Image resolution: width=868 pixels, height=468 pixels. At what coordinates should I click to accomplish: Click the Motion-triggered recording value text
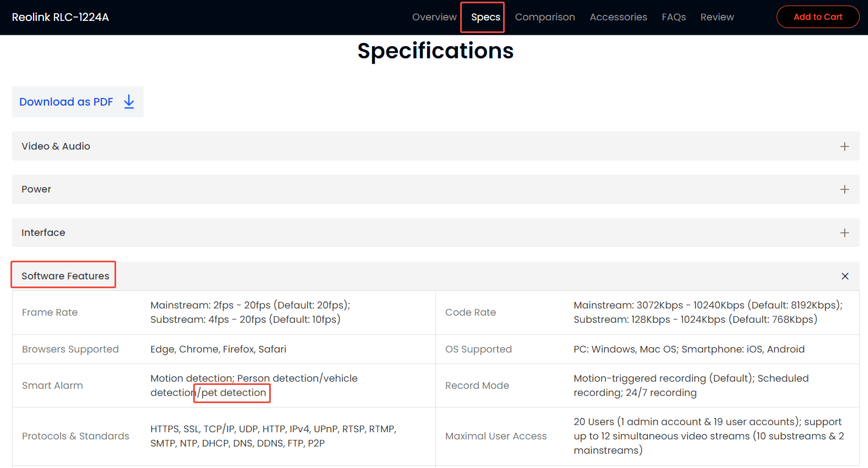pyautogui.click(x=691, y=386)
